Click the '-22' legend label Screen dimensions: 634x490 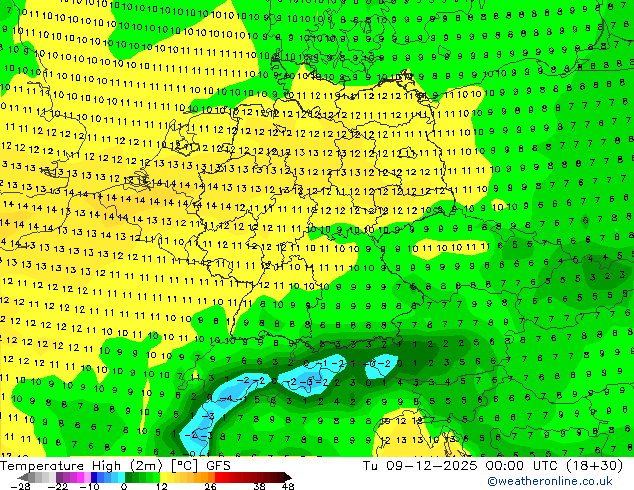tap(58, 486)
